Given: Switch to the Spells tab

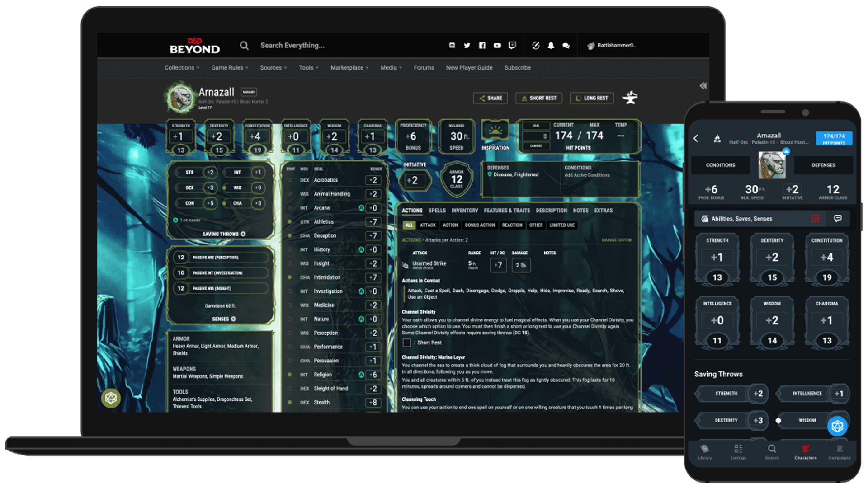Looking at the screenshot, I should 437,211.
